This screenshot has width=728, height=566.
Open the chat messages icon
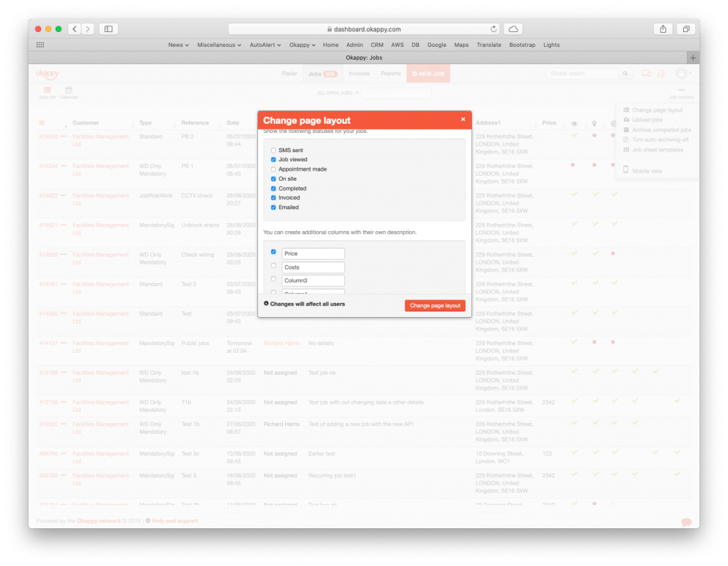pos(646,73)
